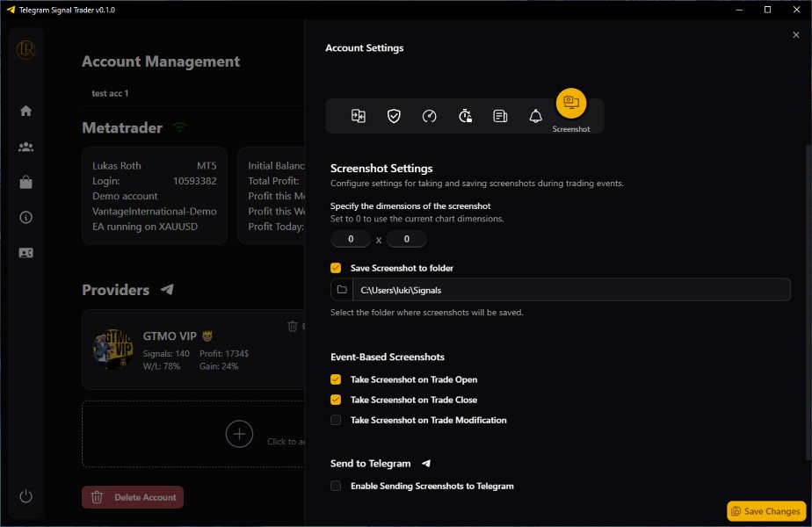Select the yellow Screenshot tab icon
Viewport: 812px width, 527px height.
point(571,103)
